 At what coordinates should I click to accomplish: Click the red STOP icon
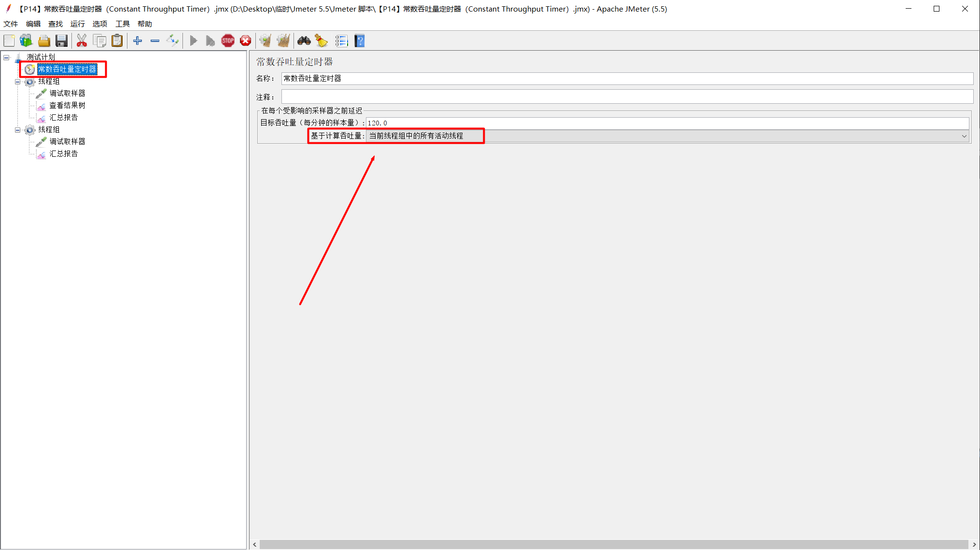point(228,41)
